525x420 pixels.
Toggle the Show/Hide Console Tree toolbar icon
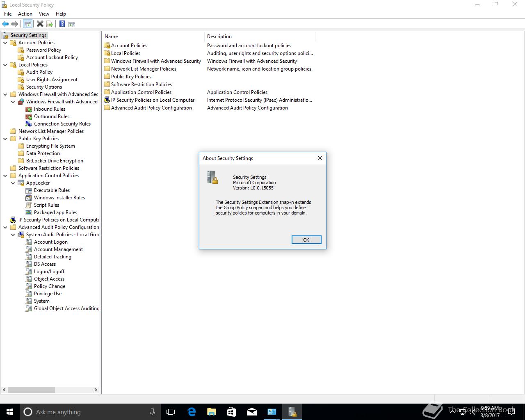coord(28,24)
